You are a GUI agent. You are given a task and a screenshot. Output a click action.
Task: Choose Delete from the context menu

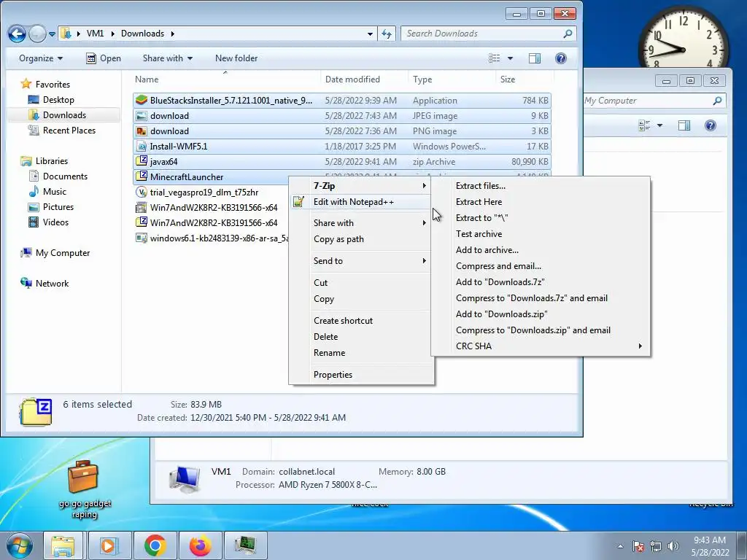362,337
